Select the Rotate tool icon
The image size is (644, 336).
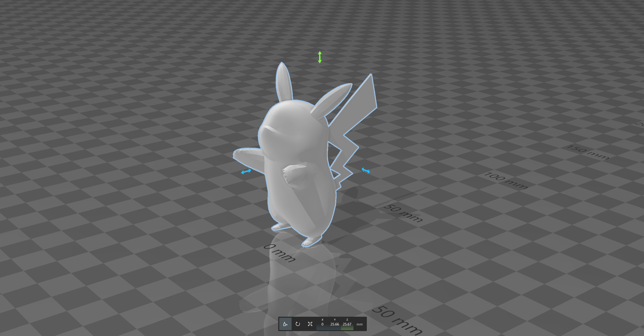coord(298,324)
